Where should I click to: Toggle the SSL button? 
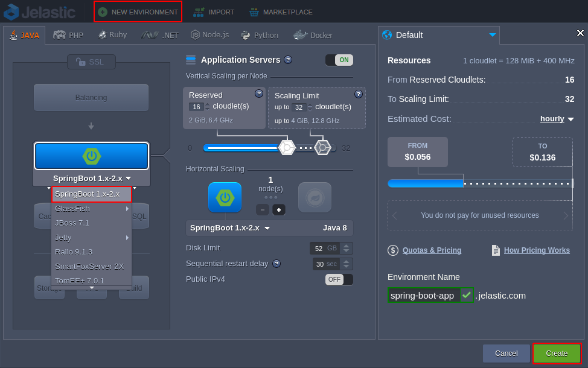(x=91, y=62)
